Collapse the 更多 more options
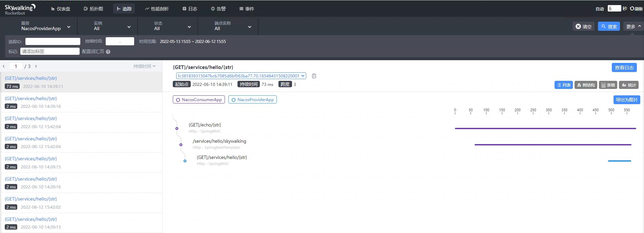Viewport: 644px width, 233px height. tap(633, 26)
